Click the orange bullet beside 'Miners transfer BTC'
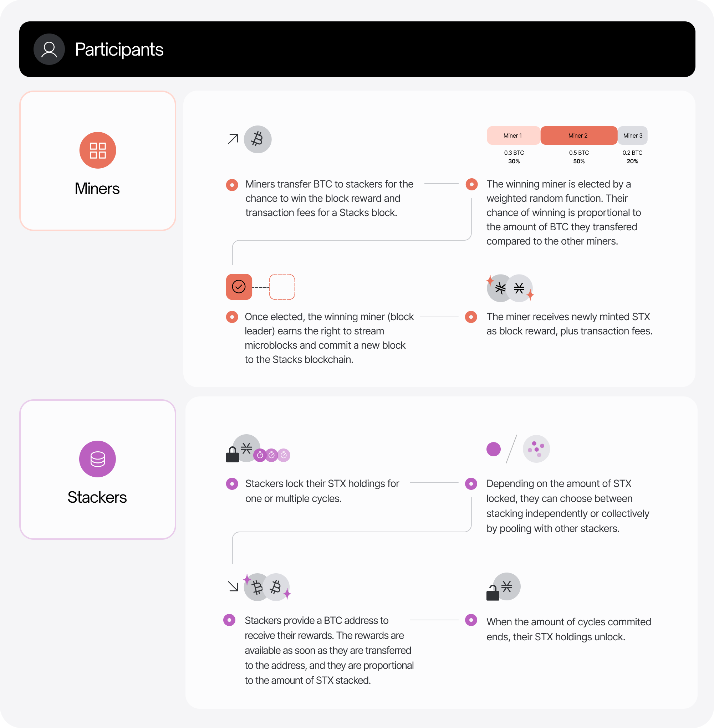This screenshot has height=728, width=714. pos(232,185)
